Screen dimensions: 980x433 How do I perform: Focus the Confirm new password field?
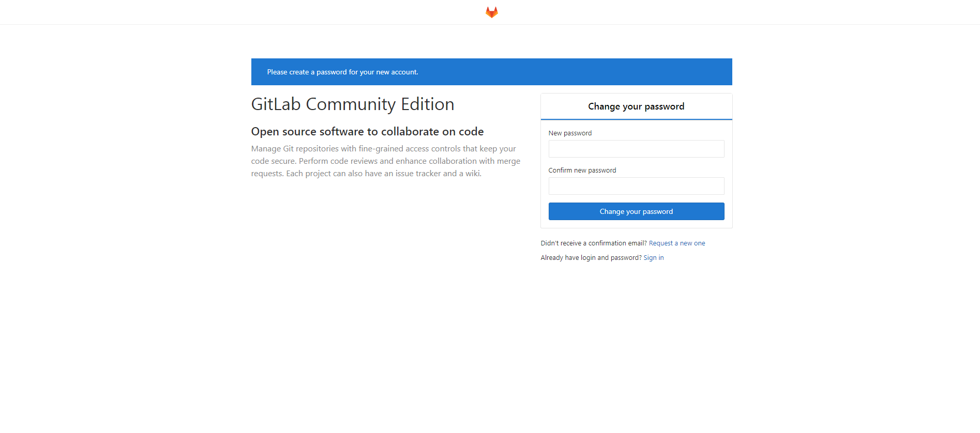[x=636, y=186]
